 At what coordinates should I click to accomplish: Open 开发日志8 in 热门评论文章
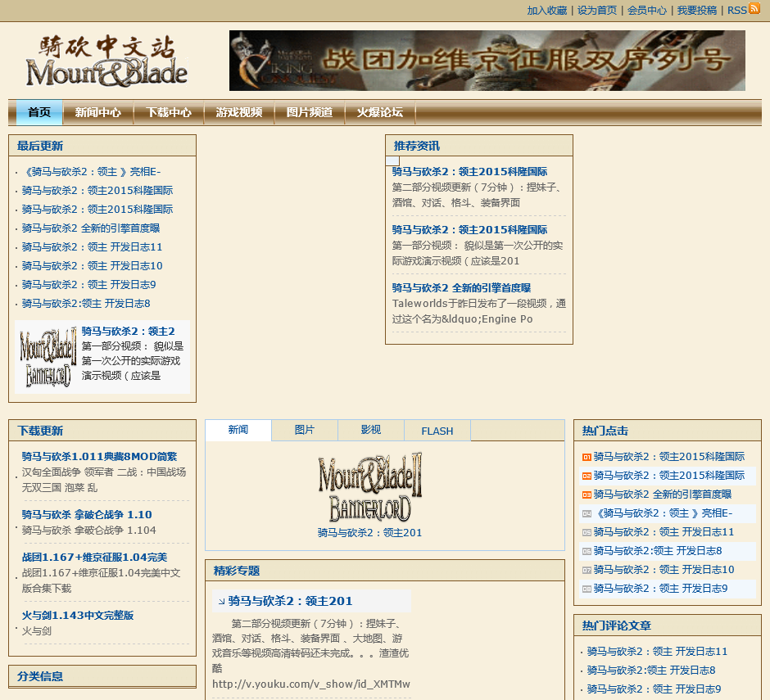[x=651, y=670]
